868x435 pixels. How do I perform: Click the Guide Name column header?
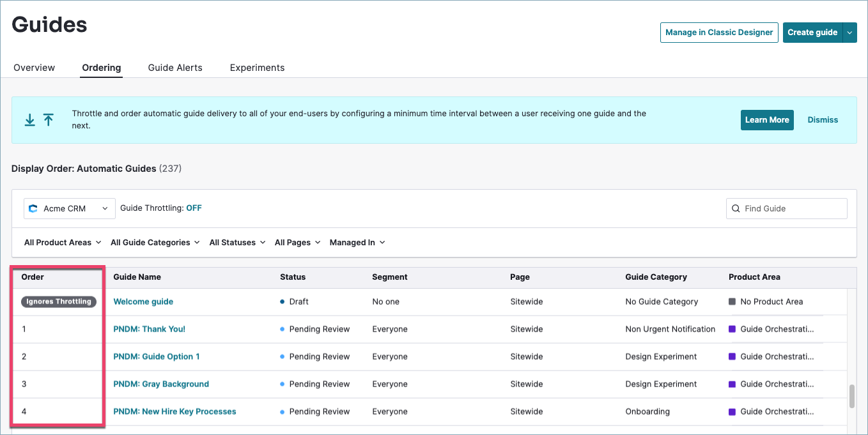(x=137, y=277)
